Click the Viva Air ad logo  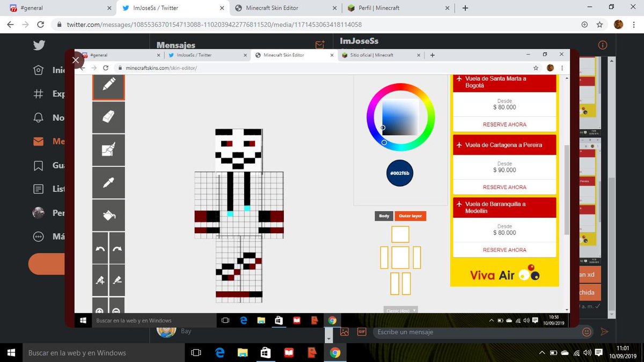(x=504, y=275)
